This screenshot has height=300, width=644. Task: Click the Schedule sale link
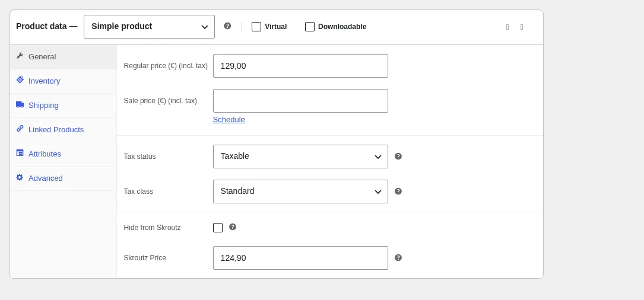[229, 119]
